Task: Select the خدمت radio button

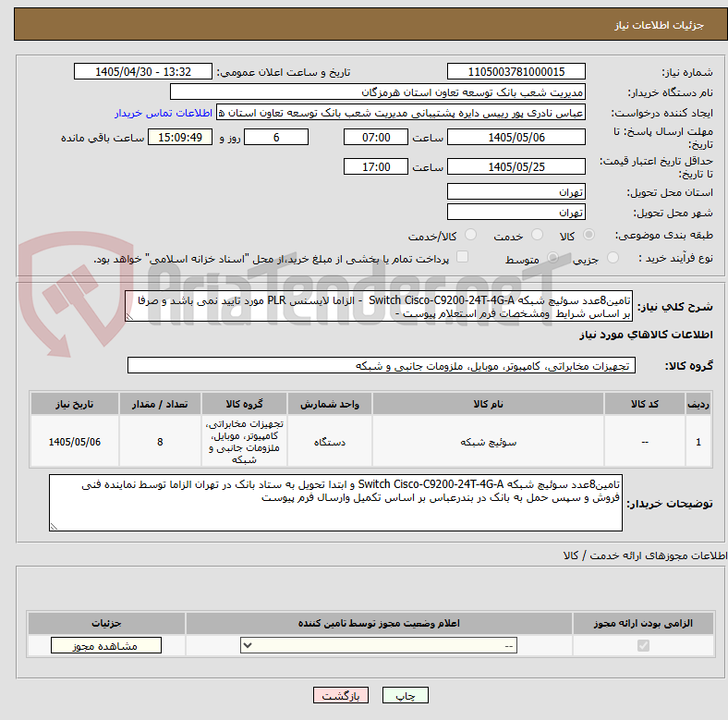Action: coord(537,235)
